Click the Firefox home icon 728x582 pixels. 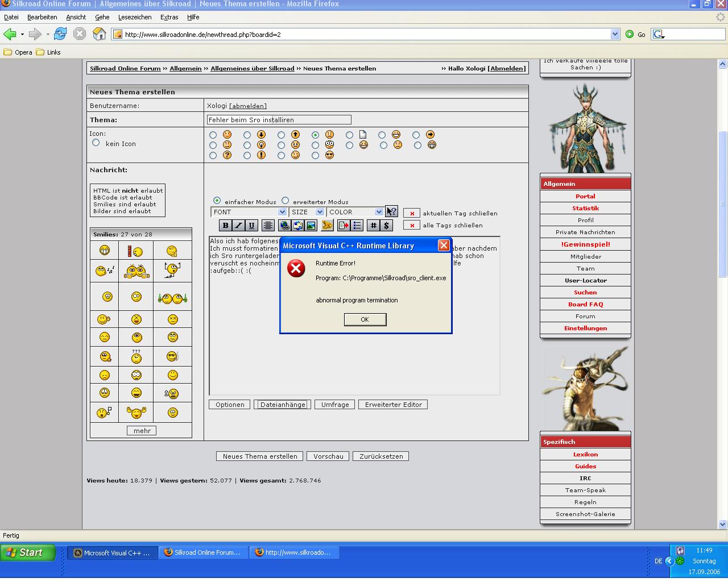pyautogui.click(x=100, y=34)
